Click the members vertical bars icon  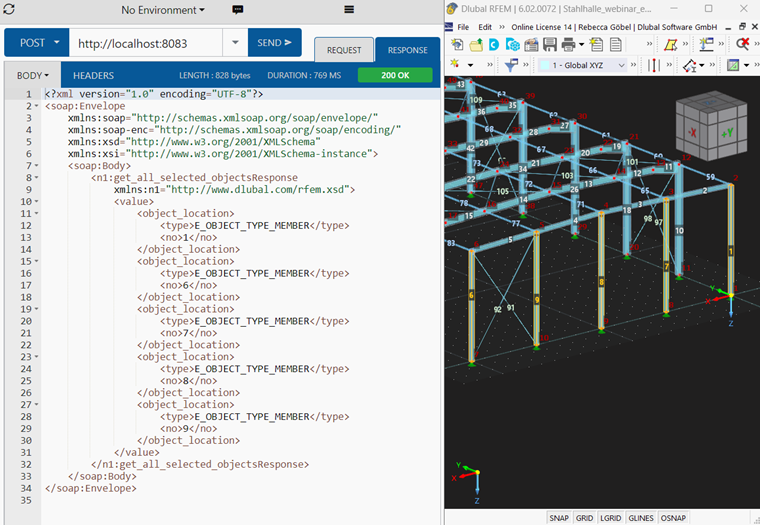(x=654, y=65)
